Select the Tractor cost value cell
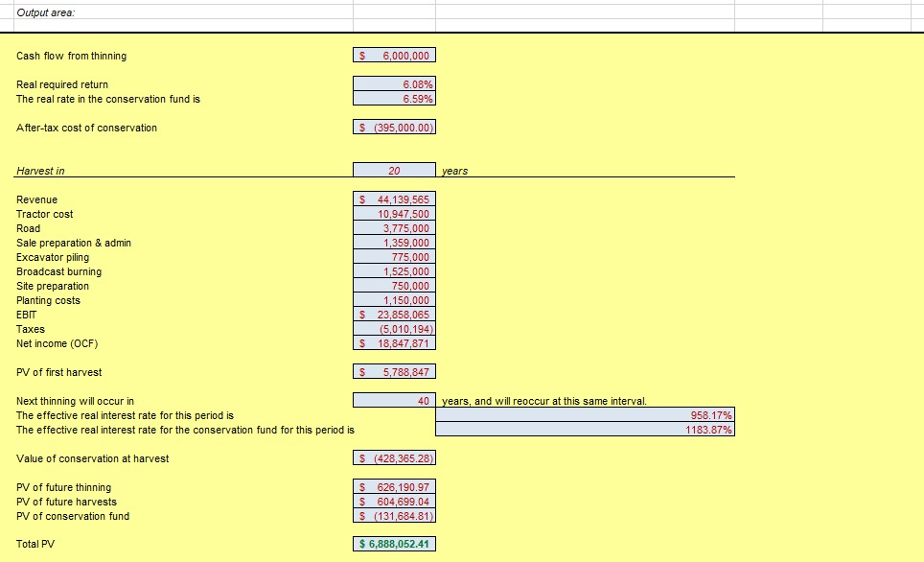The image size is (924, 562). 395,214
